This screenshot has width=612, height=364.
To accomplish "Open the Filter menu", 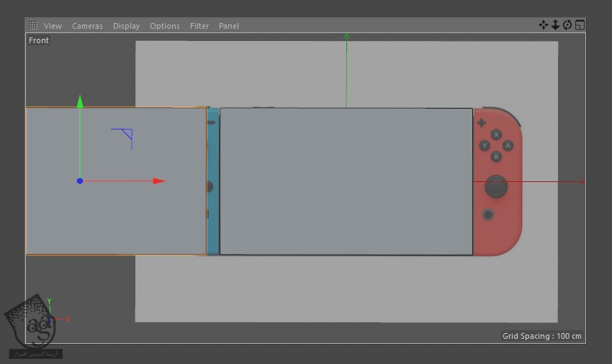I will pos(199,26).
